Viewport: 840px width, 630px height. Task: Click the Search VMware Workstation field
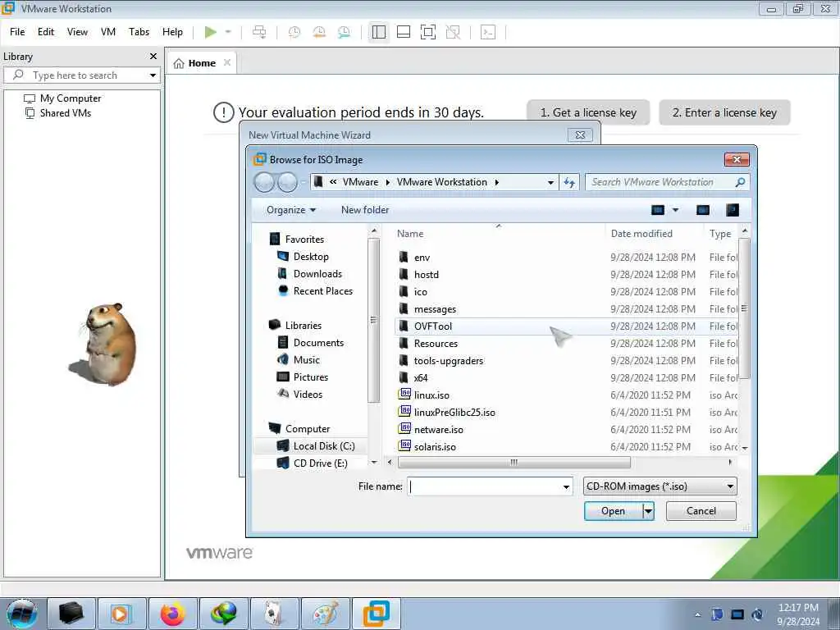click(662, 182)
